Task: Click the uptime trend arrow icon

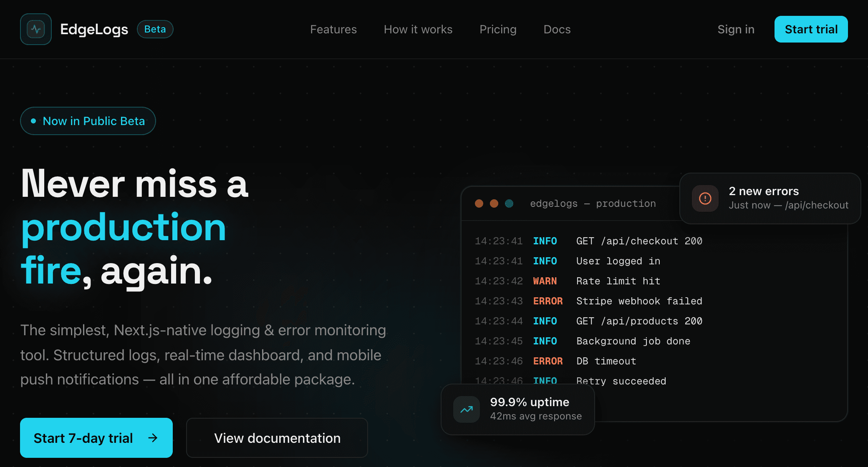Action: coord(467,409)
